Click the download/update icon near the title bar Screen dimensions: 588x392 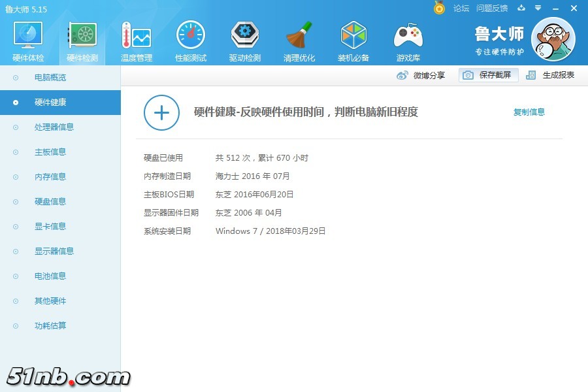click(x=521, y=8)
